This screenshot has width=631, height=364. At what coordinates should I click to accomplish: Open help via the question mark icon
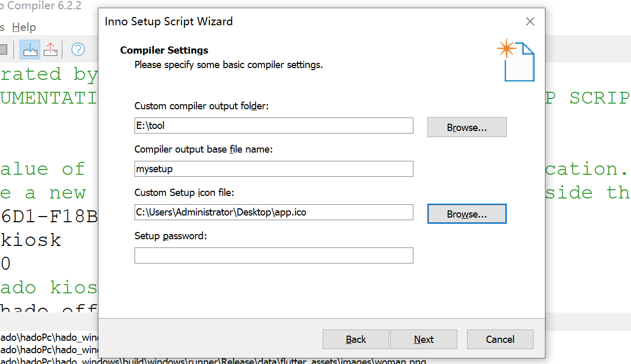click(x=77, y=49)
